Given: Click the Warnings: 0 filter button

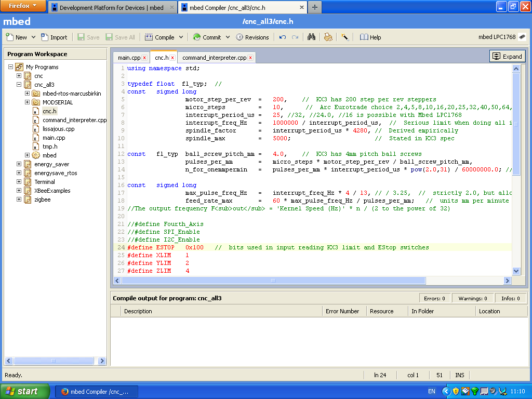Looking at the screenshot, I should 473,298.
